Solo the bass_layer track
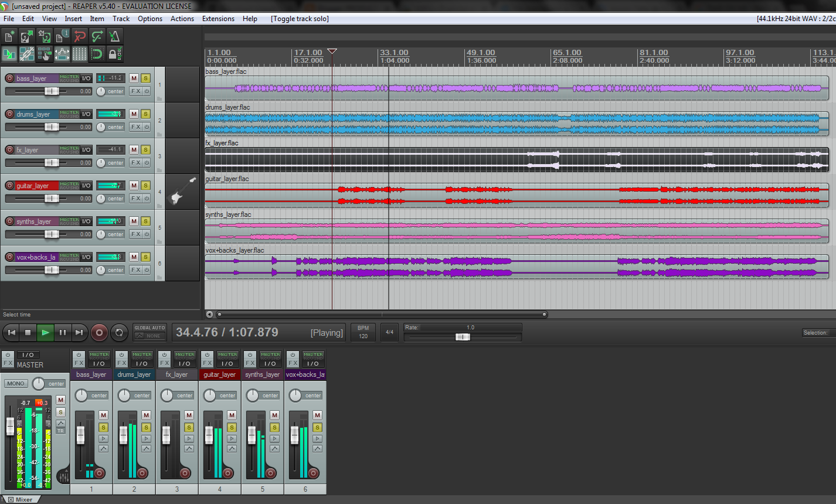836x504 pixels. pyautogui.click(x=145, y=77)
